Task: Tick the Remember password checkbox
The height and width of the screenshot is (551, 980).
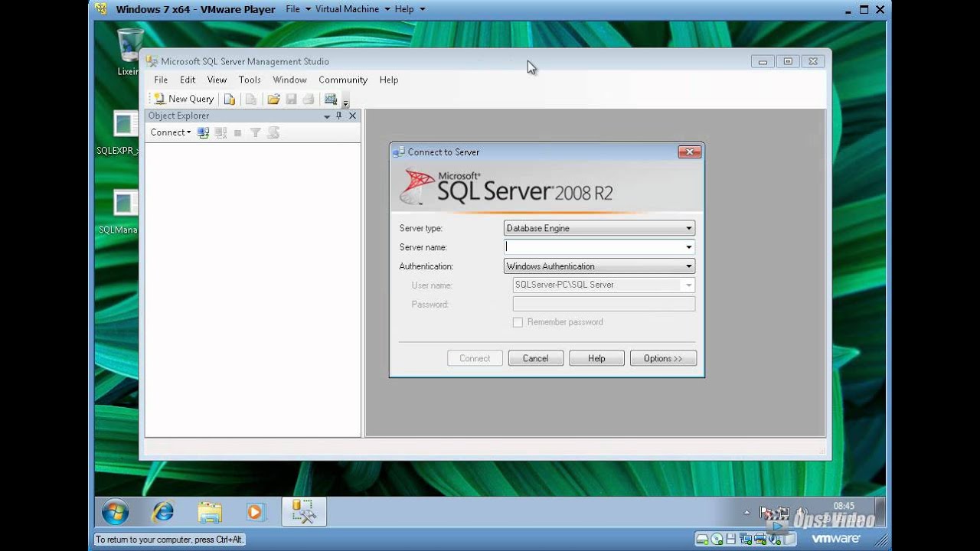Action: coord(518,322)
